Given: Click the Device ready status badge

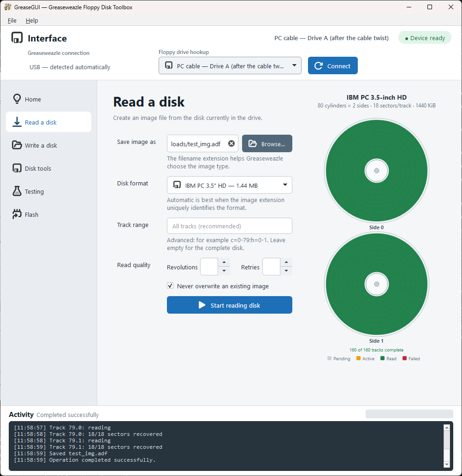Looking at the screenshot, I should 425,38.
